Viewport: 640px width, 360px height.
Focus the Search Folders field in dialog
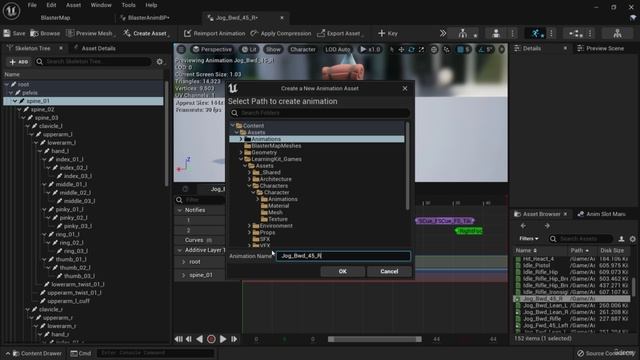[x=320, y=113]
